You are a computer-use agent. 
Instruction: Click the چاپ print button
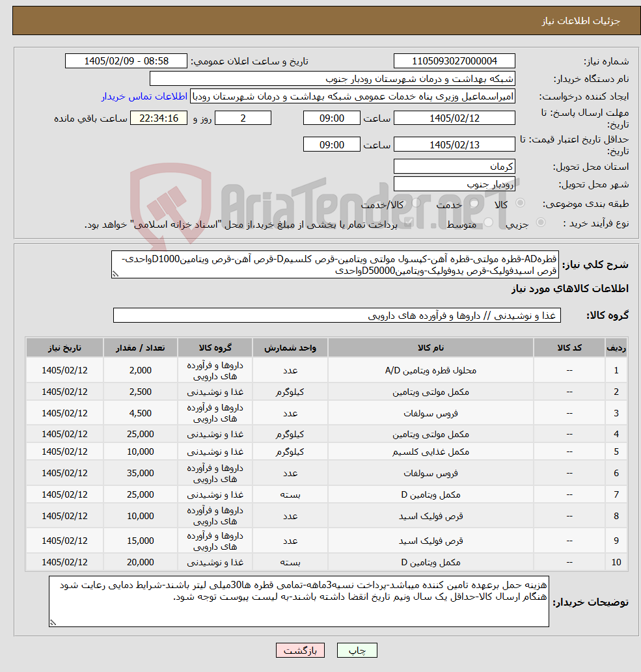357,650
